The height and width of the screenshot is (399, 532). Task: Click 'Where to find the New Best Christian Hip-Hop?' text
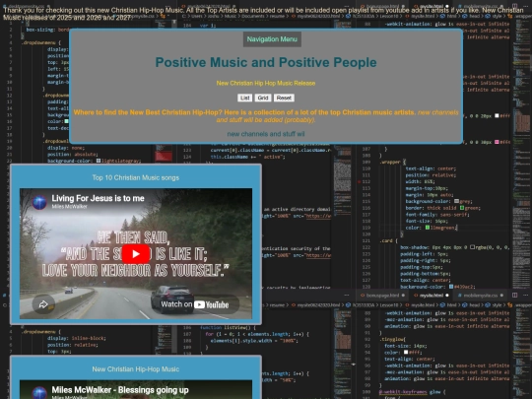coord(148,112)
